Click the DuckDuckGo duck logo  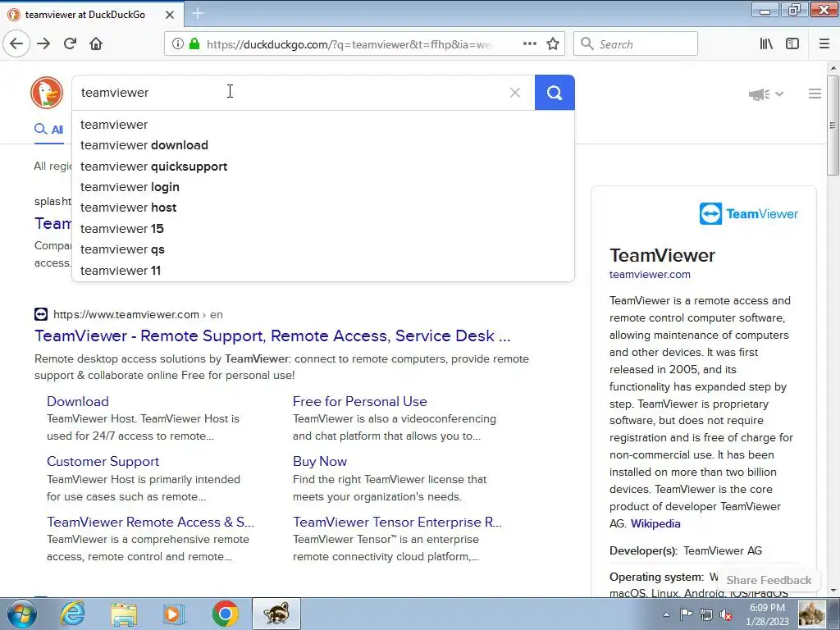click(x=47, y=93)
